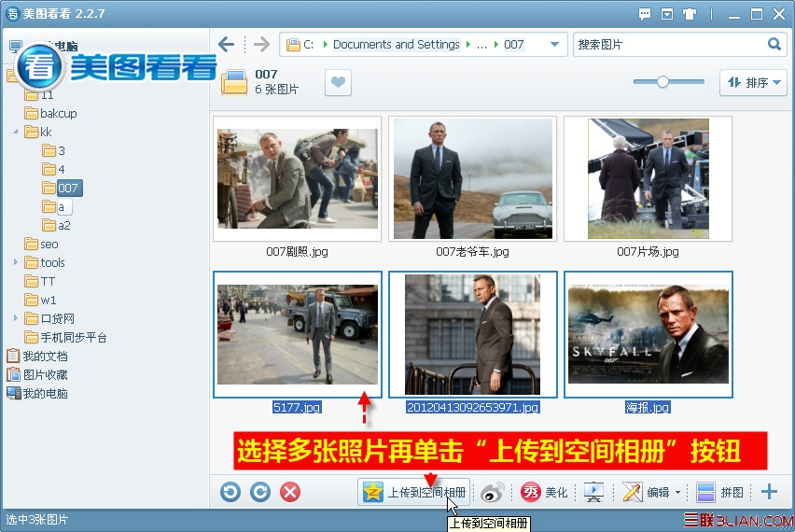
Task: Open the 排序 sort dropdown
Action: (753, 82)
